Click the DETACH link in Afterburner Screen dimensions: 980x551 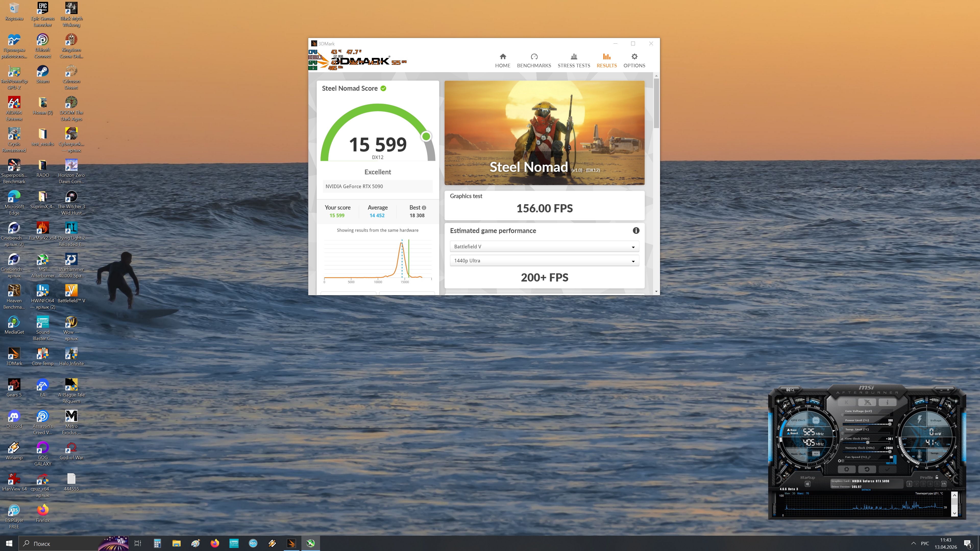click(x=866, y=490)
